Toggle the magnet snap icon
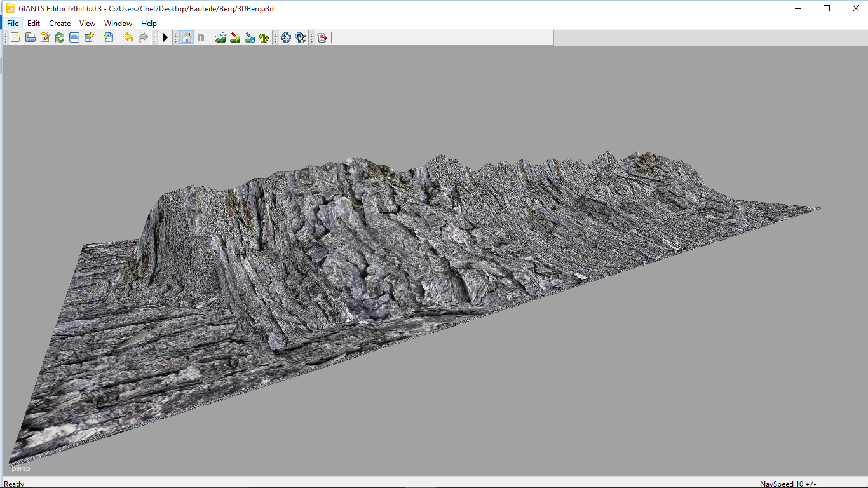The image size is (868, 488). pyautogui.click(x=201, y=37)
